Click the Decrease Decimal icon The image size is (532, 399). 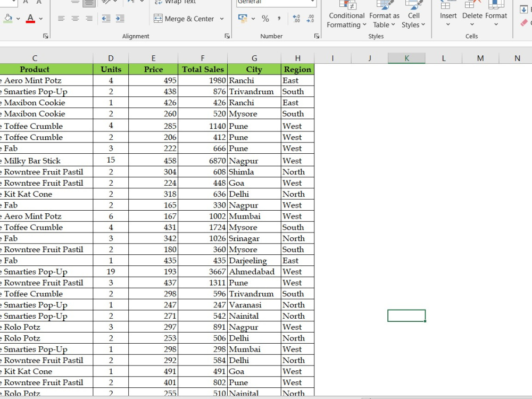pyautogui.click(x=310, y=19)
